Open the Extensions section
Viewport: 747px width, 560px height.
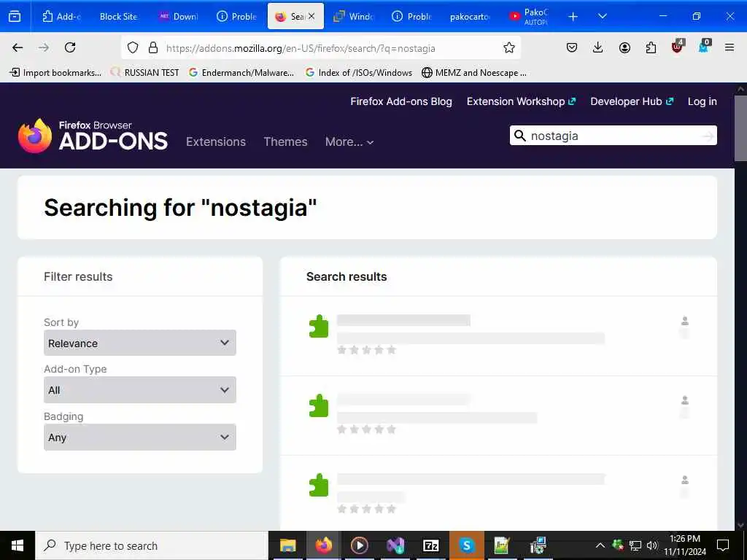pyautogui.click(x=216, y=142)
